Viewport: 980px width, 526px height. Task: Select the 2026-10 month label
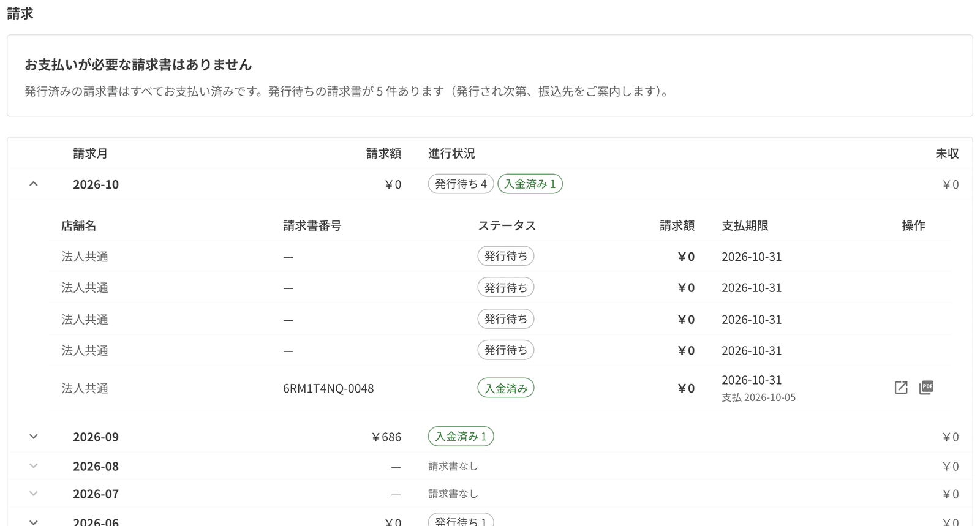[x=96, y=184]
